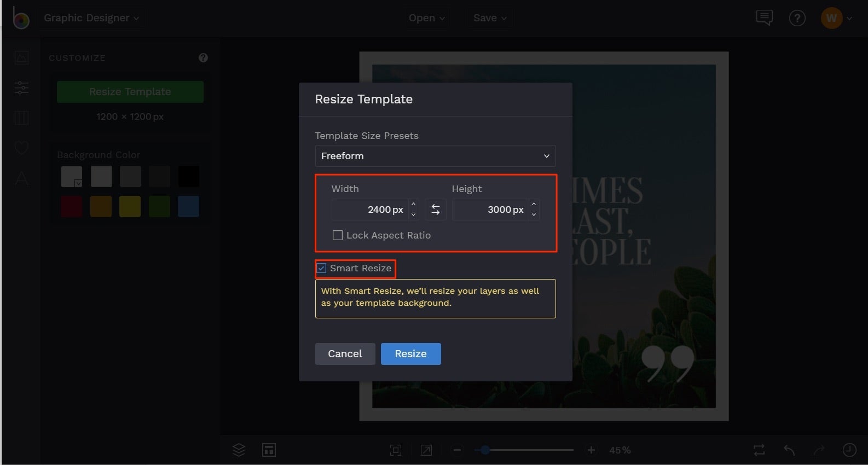
Task: Select the Customize sliders sidebar icon
Action: point(21,88)
